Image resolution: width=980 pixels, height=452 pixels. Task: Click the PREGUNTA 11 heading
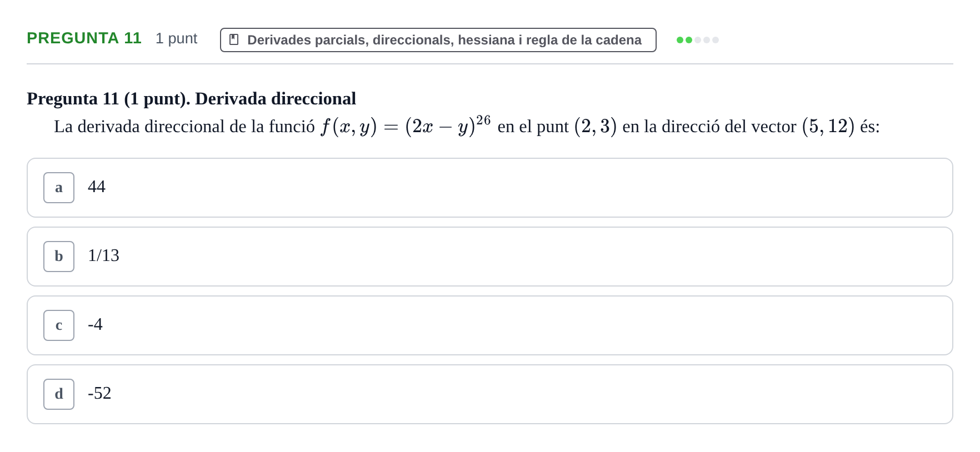pos(84,38)
